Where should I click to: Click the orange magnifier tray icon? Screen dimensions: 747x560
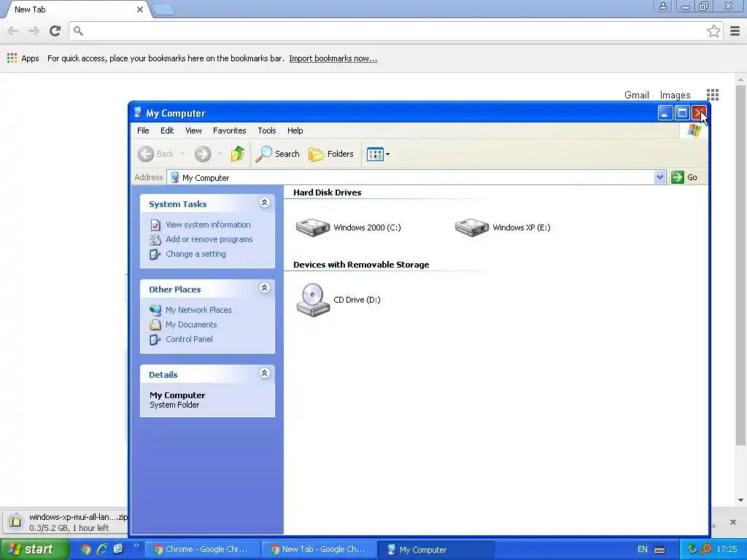pyautogui.click(x=706, y=550)
